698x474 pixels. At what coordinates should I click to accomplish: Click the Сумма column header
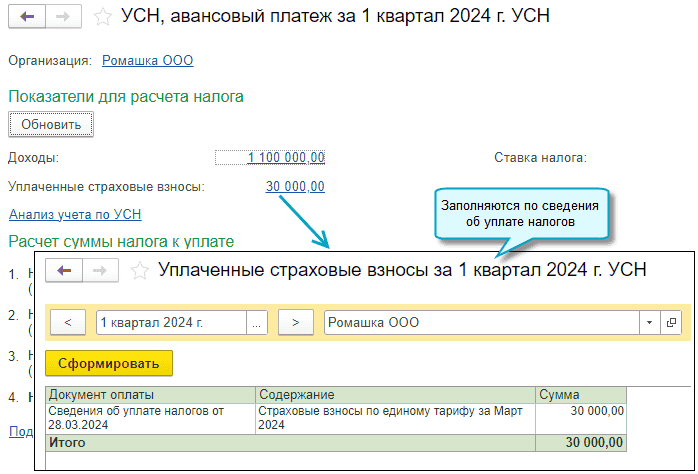point(581,395)
